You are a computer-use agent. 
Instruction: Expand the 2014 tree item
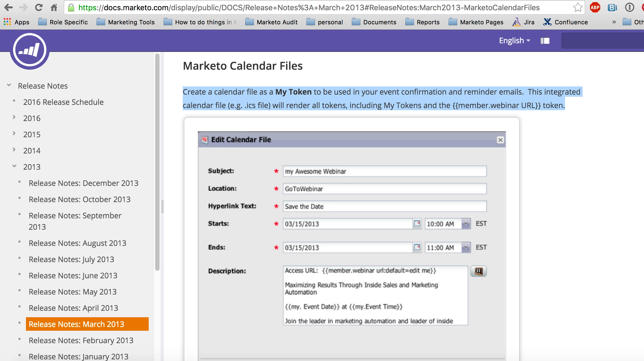(14, 150)
